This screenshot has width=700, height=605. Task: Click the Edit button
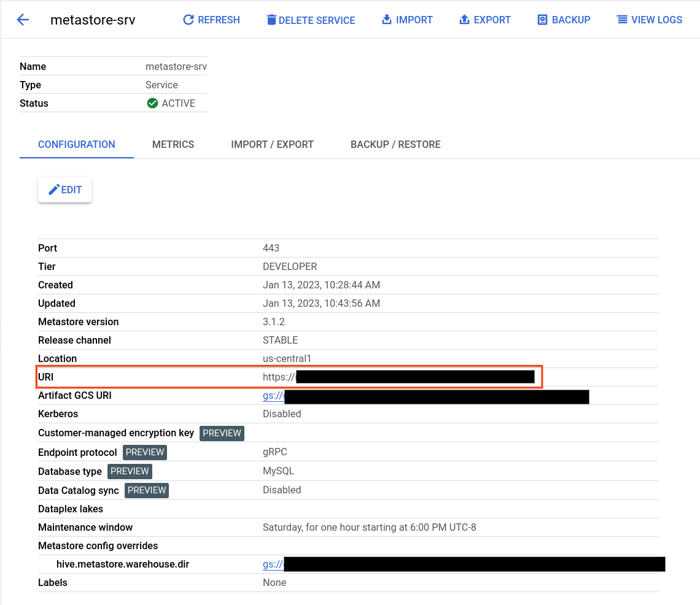[x=64, y=190]
